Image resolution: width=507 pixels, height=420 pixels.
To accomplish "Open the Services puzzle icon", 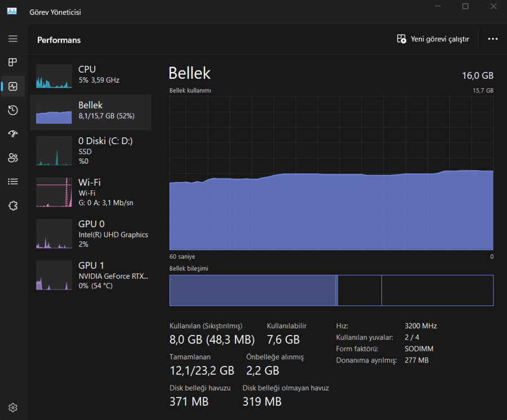I will point(13,205).
